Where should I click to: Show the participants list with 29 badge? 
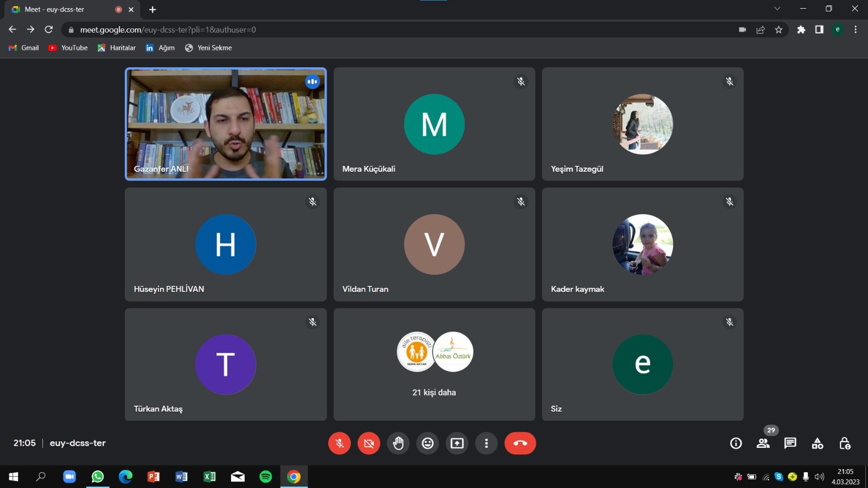click(x=763, y=443)
